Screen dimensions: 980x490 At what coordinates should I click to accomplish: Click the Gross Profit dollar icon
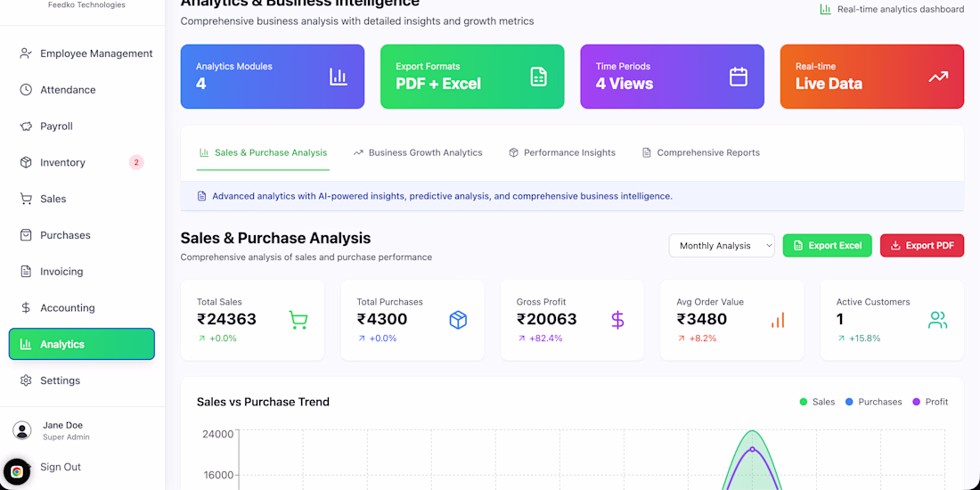point(618,320)
